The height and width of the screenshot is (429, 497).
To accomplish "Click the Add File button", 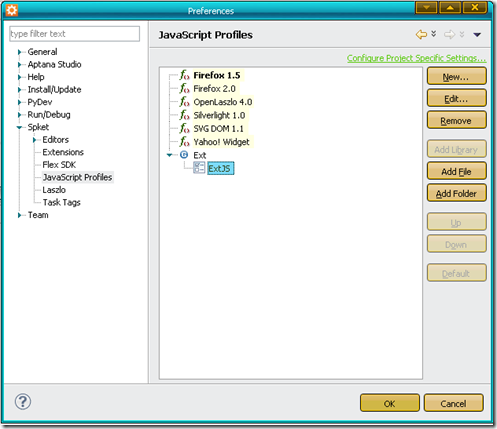I will (456, 171).
